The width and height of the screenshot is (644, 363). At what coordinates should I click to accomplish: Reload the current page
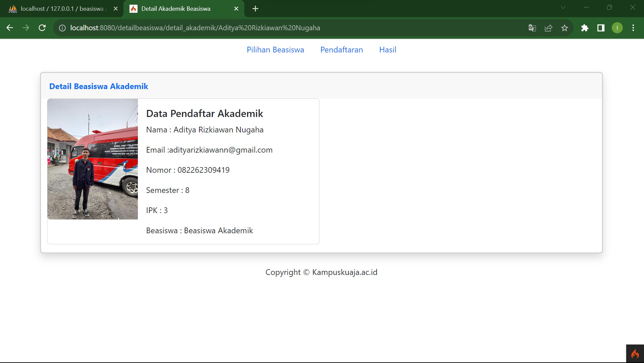pyautogui.click(x=42, y=28)
